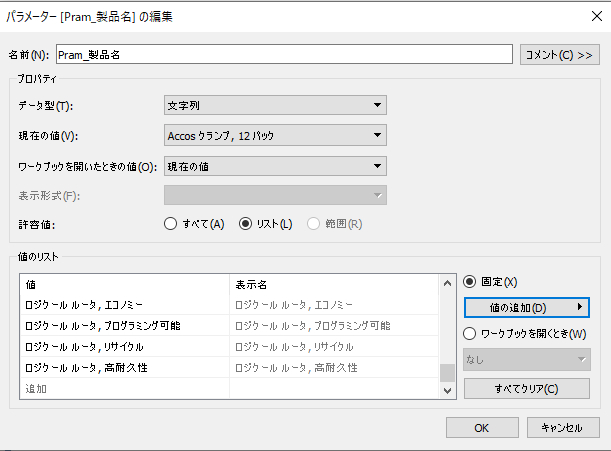
Task: Click the 値の追加(D) button
Action: [525, 307]
